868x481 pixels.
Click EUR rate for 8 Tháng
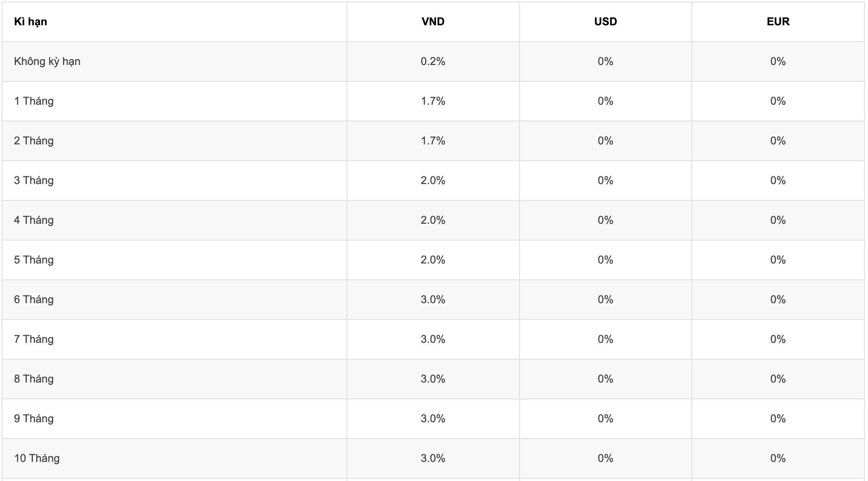(778, 379)
